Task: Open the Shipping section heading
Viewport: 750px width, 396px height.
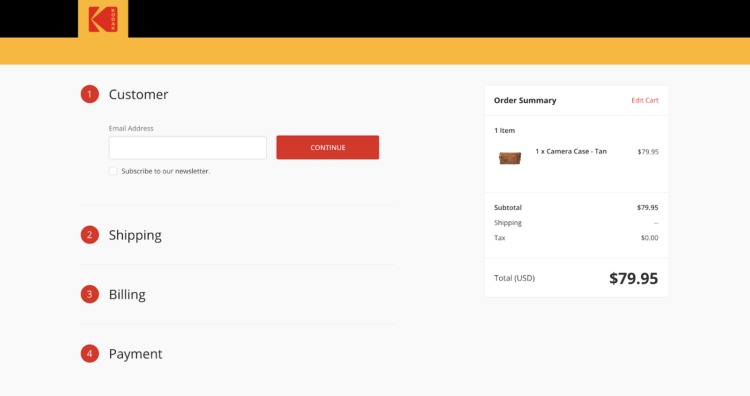Action: (135, 235)
